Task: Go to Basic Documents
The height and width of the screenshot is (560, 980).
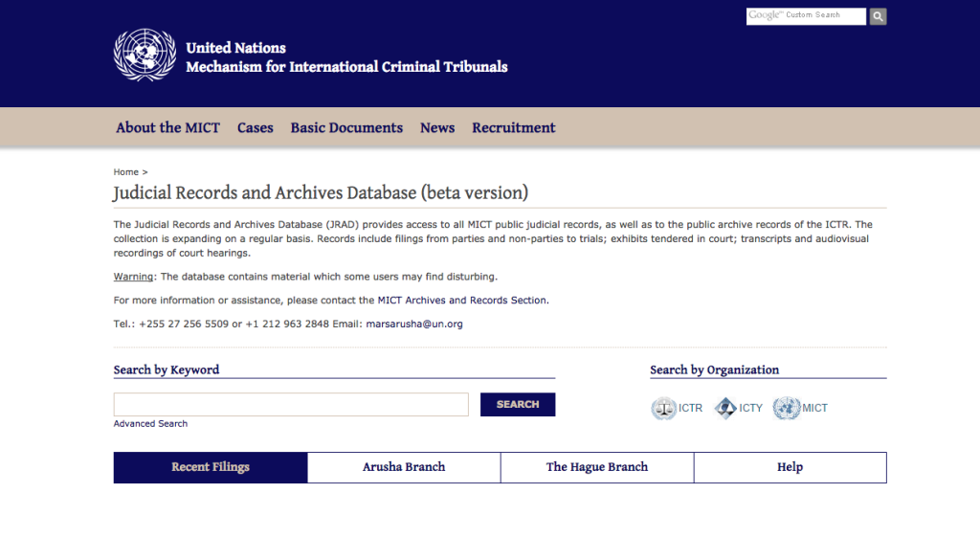Action: (x=346, y=127)
